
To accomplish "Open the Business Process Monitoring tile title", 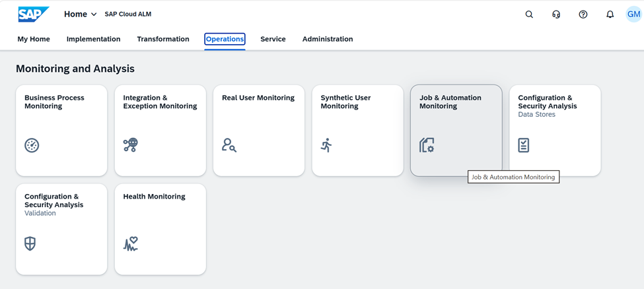I will (54, 102).
